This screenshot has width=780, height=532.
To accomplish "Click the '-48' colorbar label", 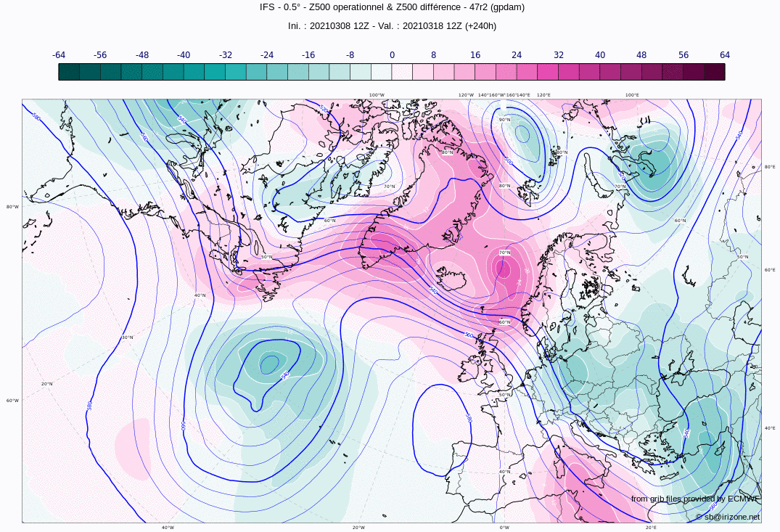I will [x=142, y=54].
